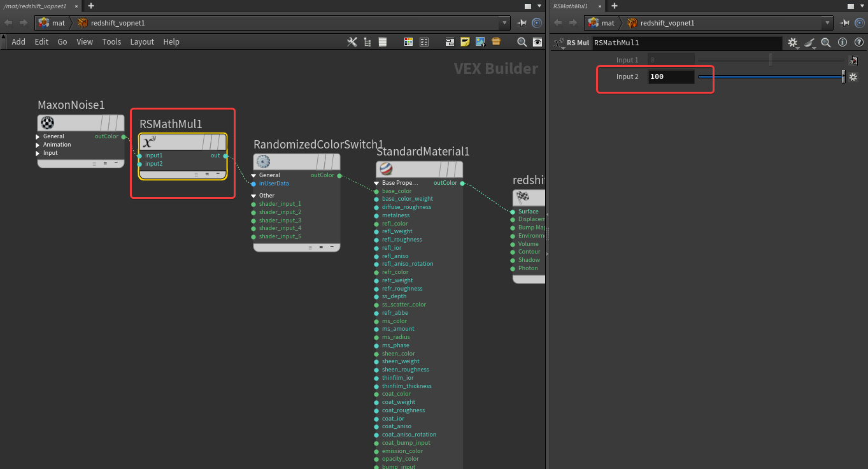The height and width of the screenshot is (469, 868).
Task: Click the node name field RSMathMul1
Action: pos(687,43)
